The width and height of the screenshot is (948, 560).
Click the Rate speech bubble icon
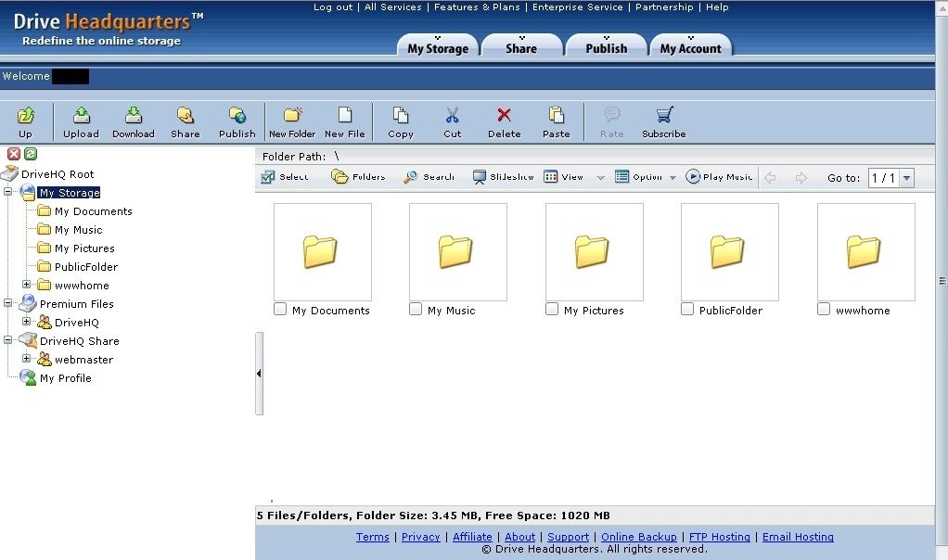(x=612, y=114)
